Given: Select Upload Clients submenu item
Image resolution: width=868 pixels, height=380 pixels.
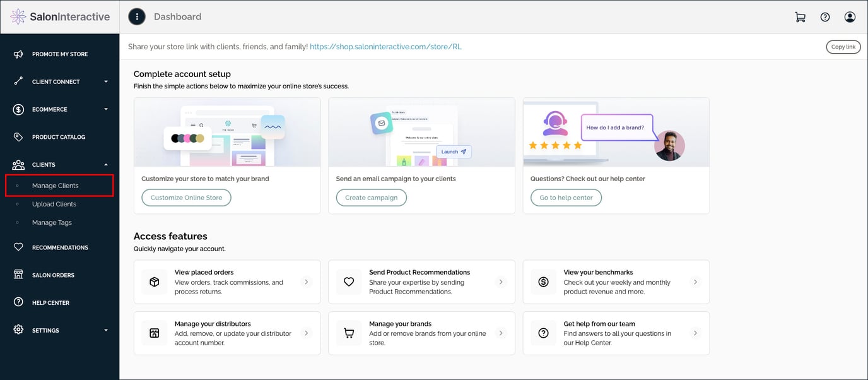Looking at the screenshot, I should 54,204.
